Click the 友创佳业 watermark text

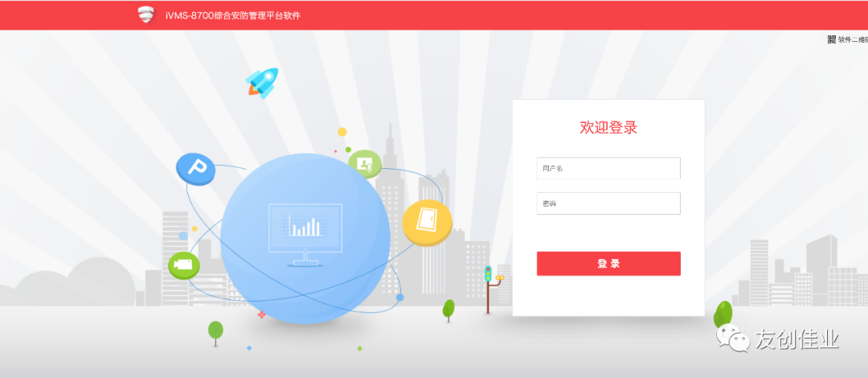(797, 339)
